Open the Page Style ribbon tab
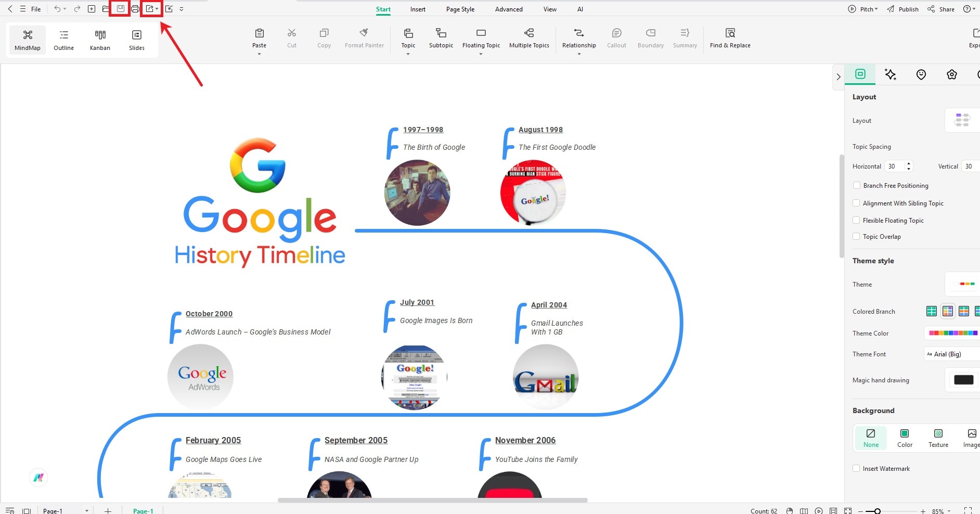This screenshot has height=514, width=980. point(460,9)
